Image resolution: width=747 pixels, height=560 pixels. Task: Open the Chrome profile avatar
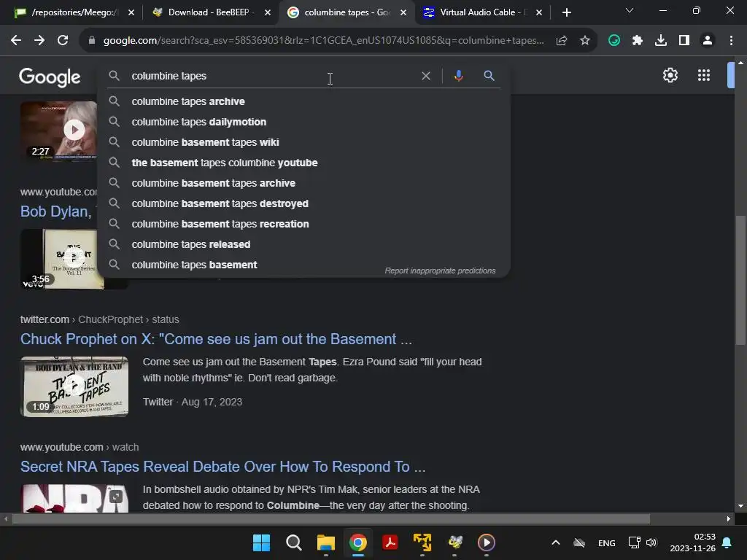click(708, 41)
